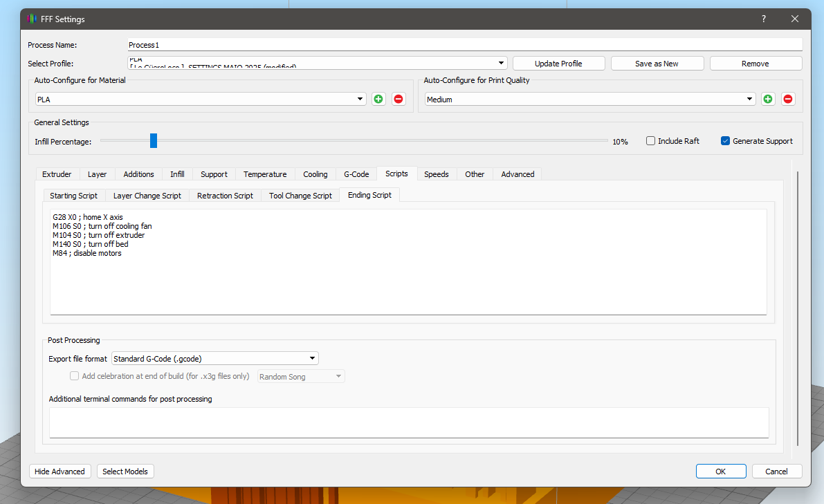
Task: Remove the PLA material auto-configure entry
Action: [399, 100]
